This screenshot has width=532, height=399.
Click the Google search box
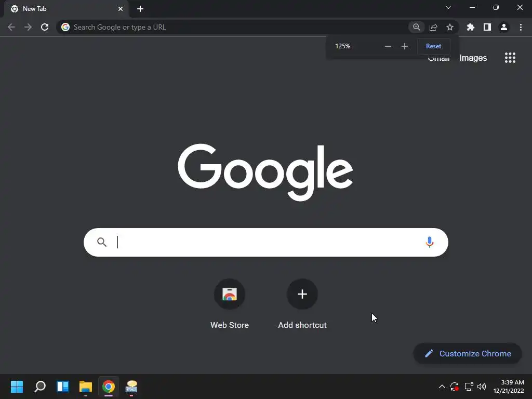point(265,242)
